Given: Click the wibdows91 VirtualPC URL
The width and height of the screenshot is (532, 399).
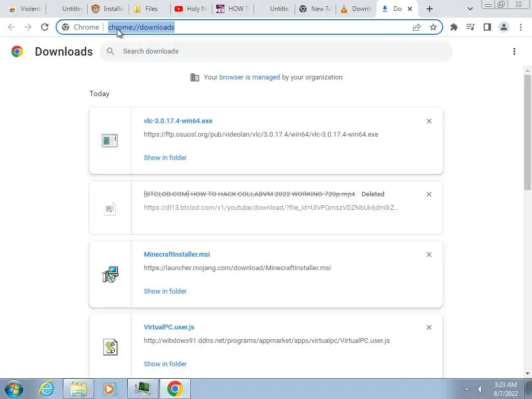Looking at the screenshot, I should pyautogui.click(x=267, y=341).
